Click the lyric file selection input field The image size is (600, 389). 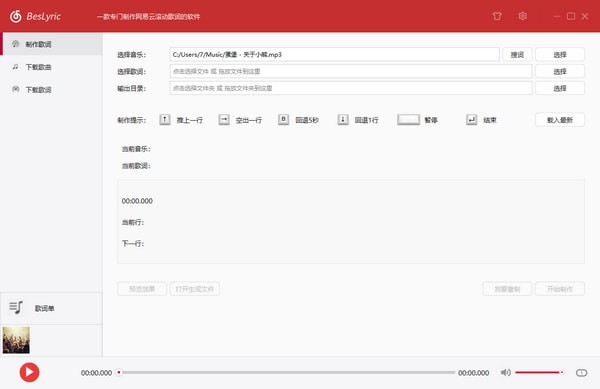click(x=351, y=71)
